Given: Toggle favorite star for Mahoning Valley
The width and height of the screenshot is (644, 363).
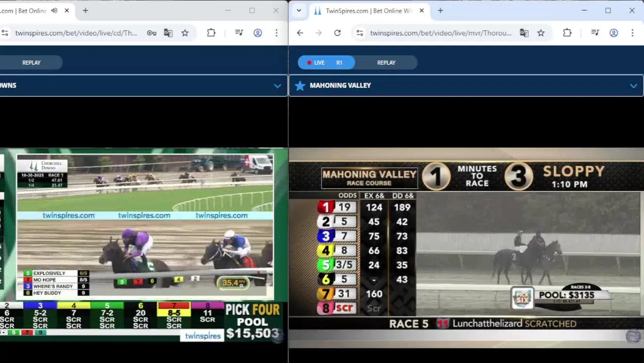Looking at the screenshot, I should click(x=300, y=86).
